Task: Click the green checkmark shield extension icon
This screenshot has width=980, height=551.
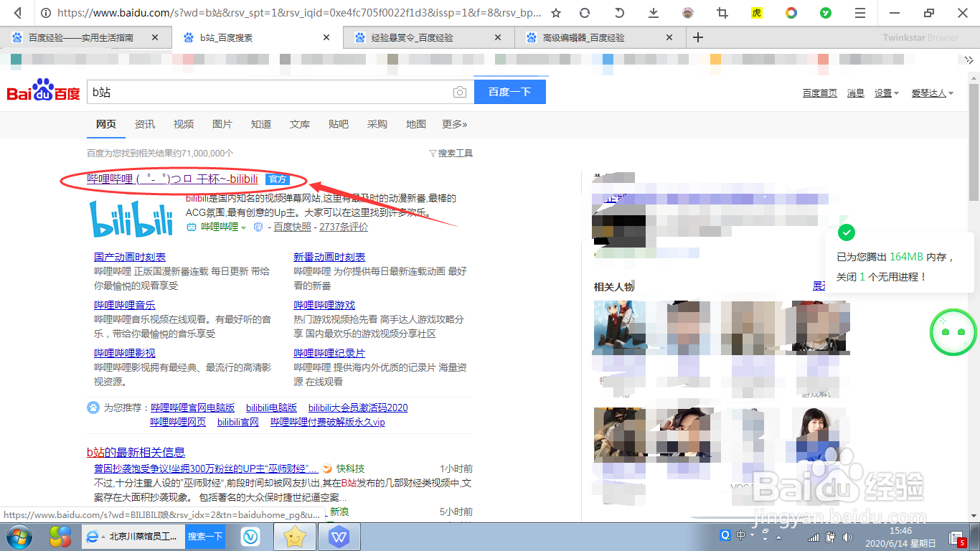Action: [x=826, y=13]
